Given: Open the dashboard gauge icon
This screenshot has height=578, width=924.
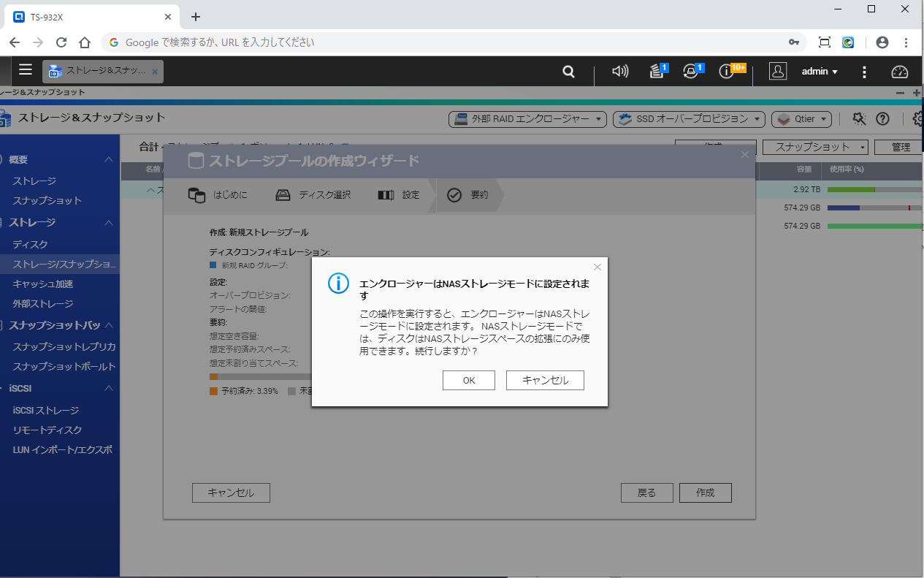Looking at the screenshot, I should click(899, 72).
